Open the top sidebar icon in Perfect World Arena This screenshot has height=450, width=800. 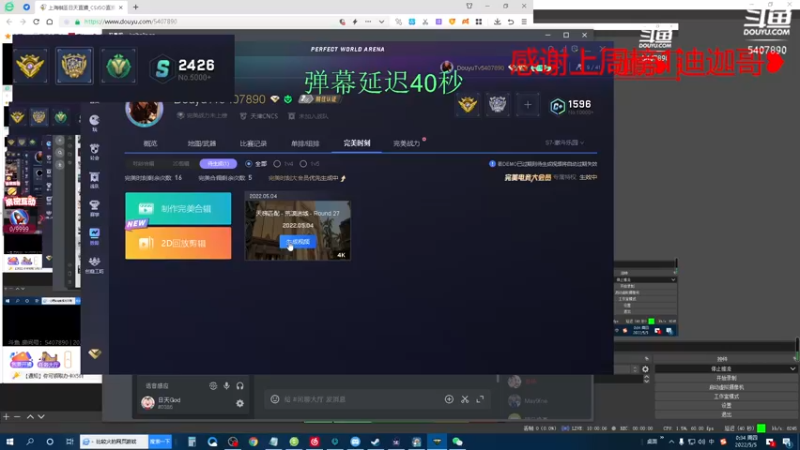(94, 122)
